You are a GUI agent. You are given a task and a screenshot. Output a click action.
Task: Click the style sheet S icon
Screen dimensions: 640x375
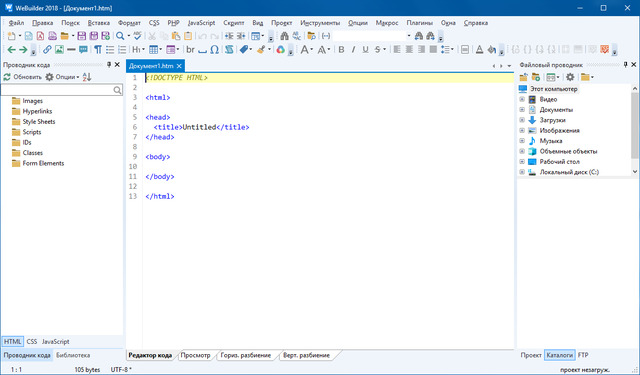pos(229,50)
